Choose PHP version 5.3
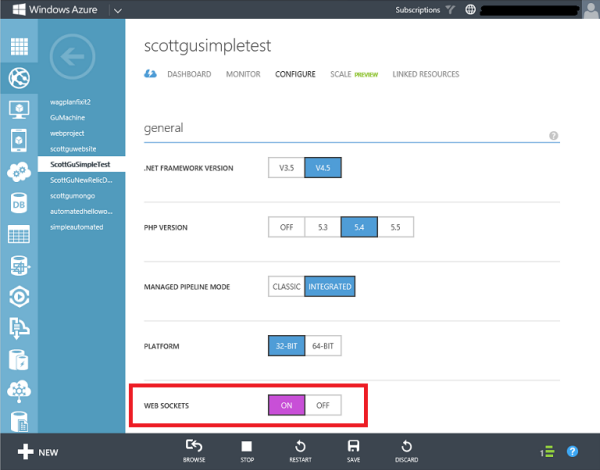The width and height of the screenshot is (600, 470). click(323, 227)
